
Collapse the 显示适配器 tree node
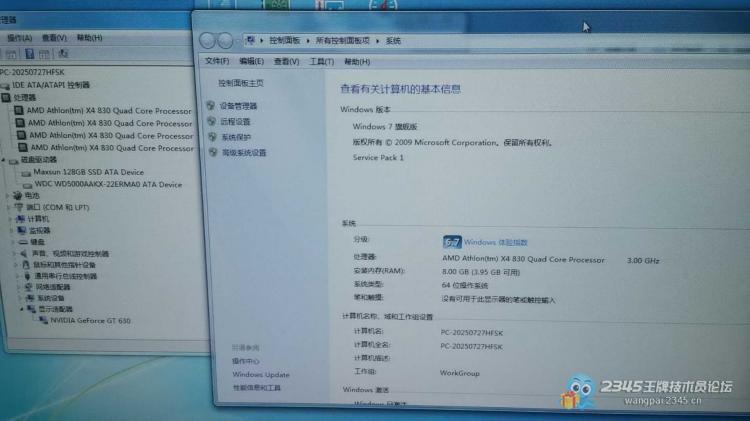point(22,309)
